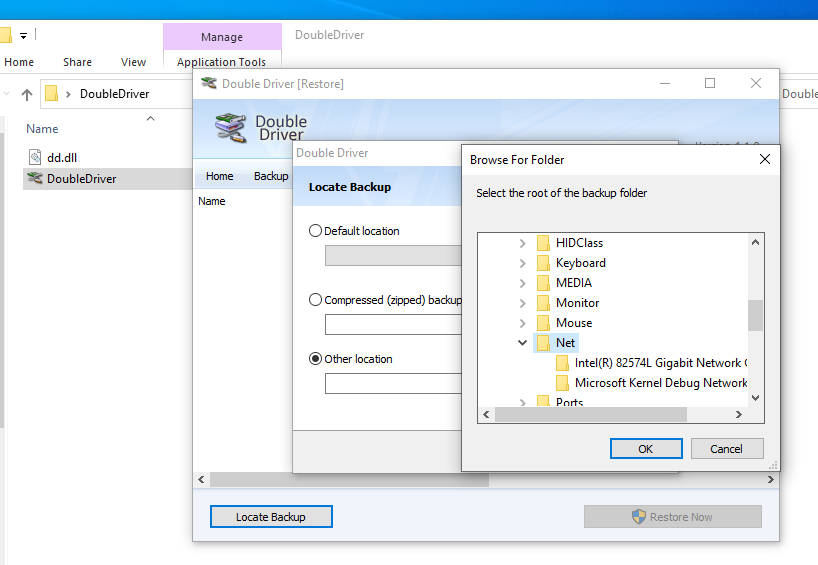Click folder tree scroll down arrow
Screen dimensions: 818x565
pos(755,398)
